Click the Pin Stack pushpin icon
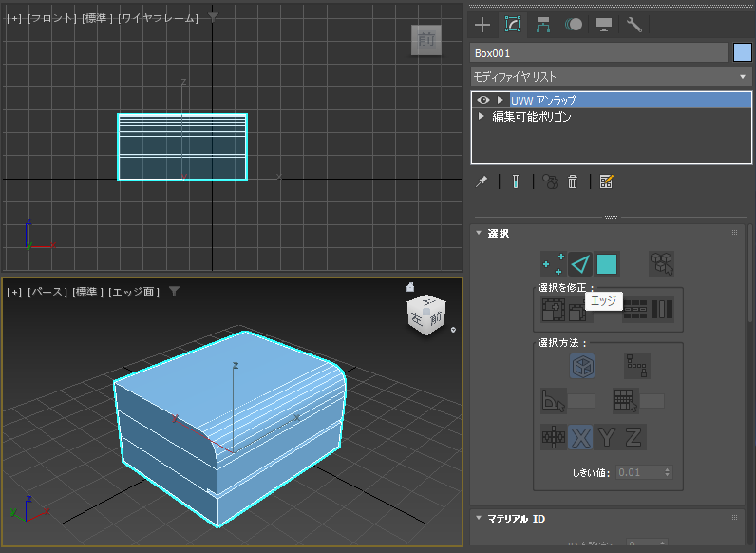The width and height of the screenshot is (756, 553). [482, 181]
